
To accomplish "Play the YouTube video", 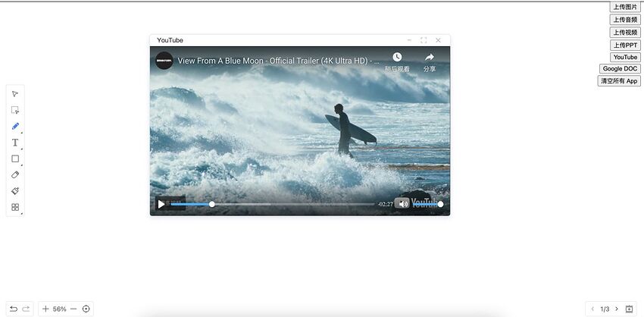I will point(161,204).
